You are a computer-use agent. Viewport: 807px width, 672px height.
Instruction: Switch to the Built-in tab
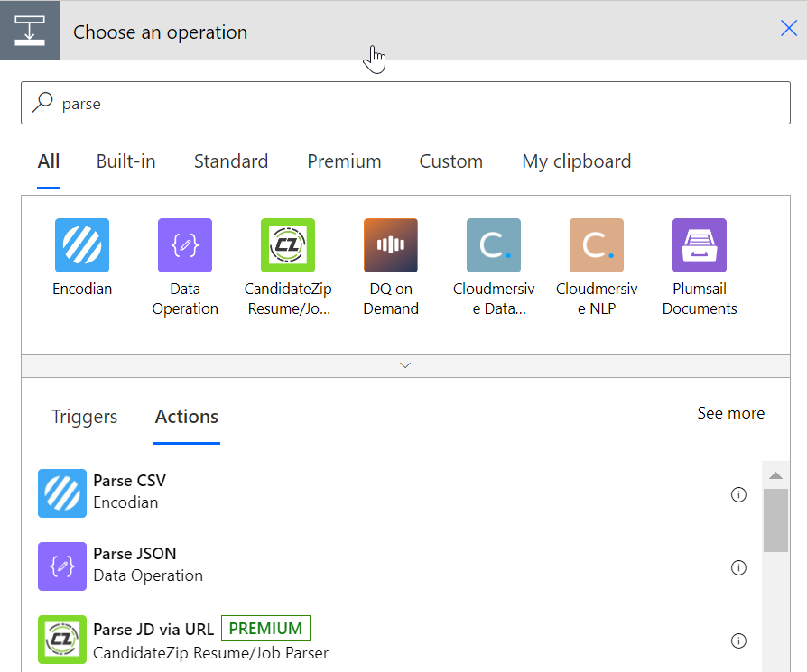[126, 161]
